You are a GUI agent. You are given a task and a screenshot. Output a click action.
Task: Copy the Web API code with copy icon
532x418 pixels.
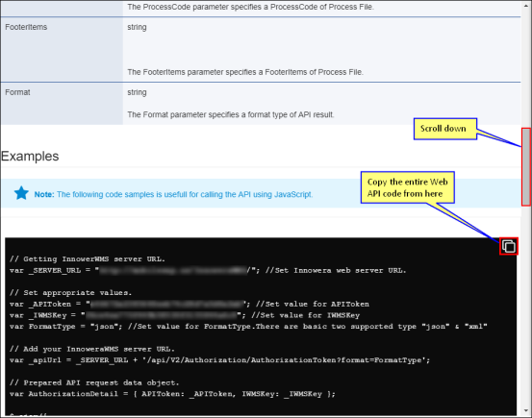(x=509, y=246)
